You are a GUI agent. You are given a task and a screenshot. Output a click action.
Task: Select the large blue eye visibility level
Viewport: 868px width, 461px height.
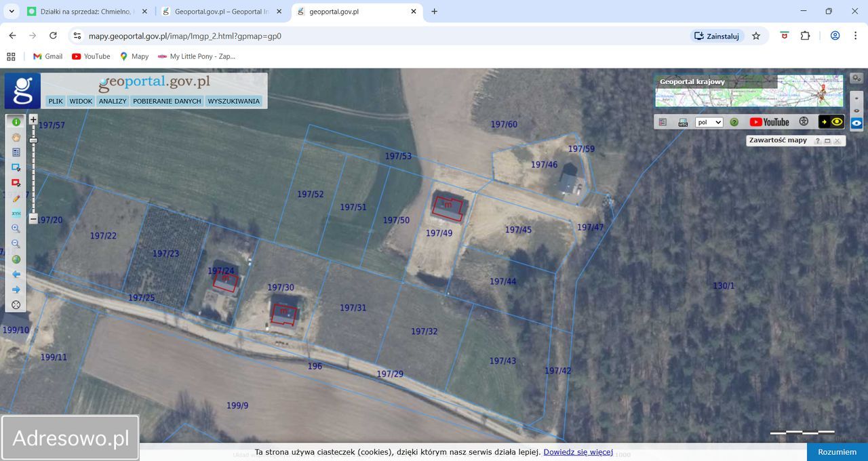pos(856,123)
